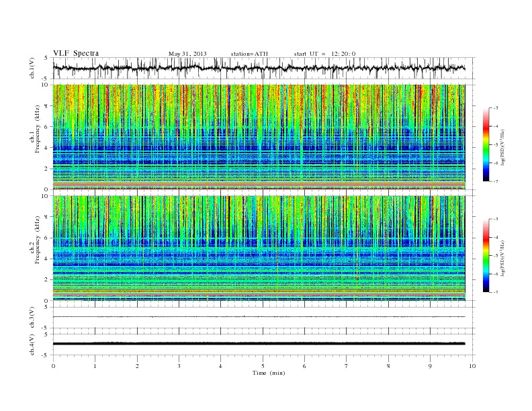Screen dimensions: 532x411
Task: Click the '10' tick on time axis
Action: [472, 366]
